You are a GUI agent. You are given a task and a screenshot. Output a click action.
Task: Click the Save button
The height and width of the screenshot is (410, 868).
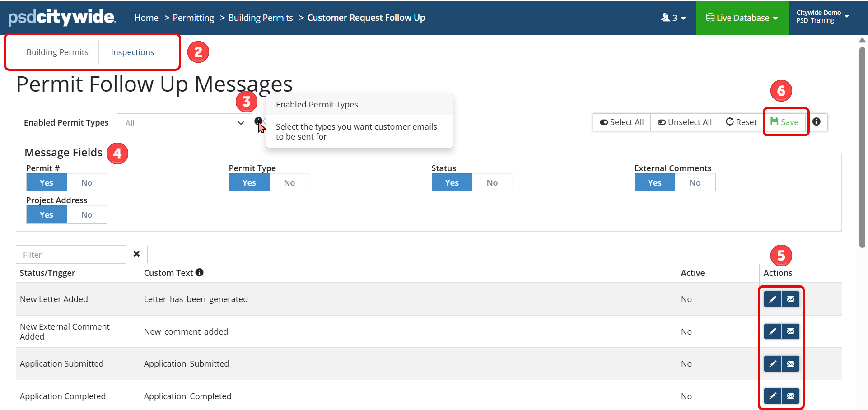coord(785,122)
